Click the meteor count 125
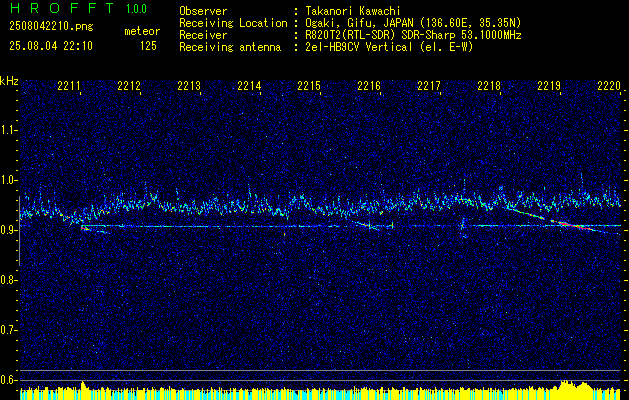Viewport: 629px width, 400px height. pyautogui.click(x=148, y=46)
